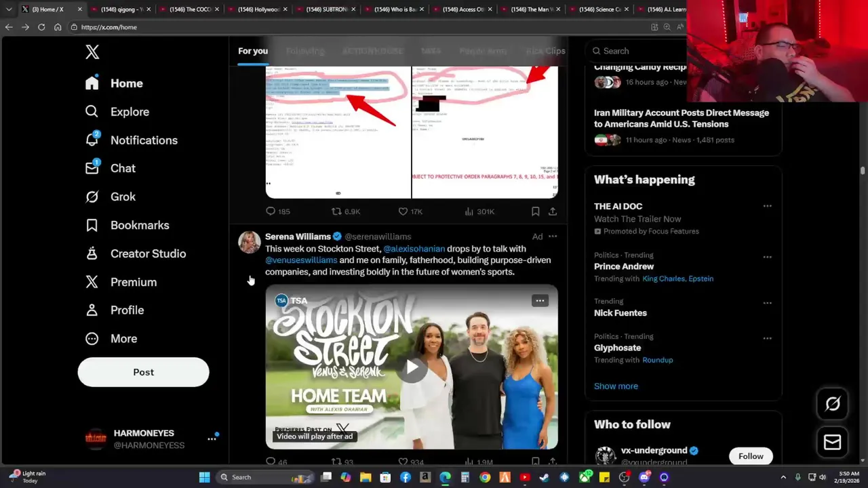Reply to the post with 185 comments
This screenshot has width=868, height=488.
(277, 211)
